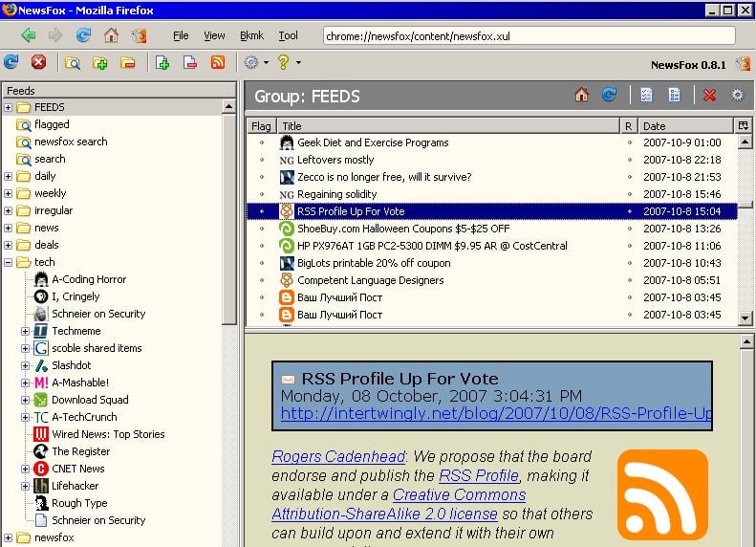
Task: Expand the news folder
Action: 8,228
